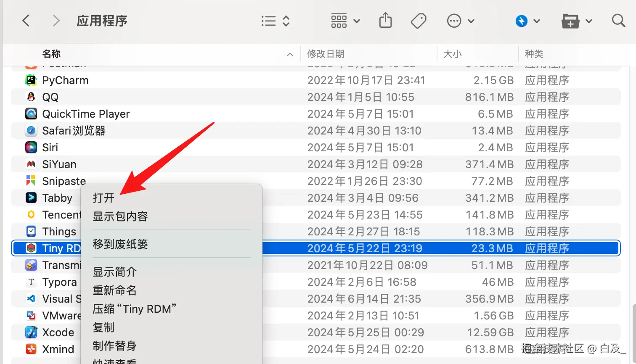This screenshot has height=364, width=636.
Task: Click the Snipaste file name
Action: coord(64,181)
